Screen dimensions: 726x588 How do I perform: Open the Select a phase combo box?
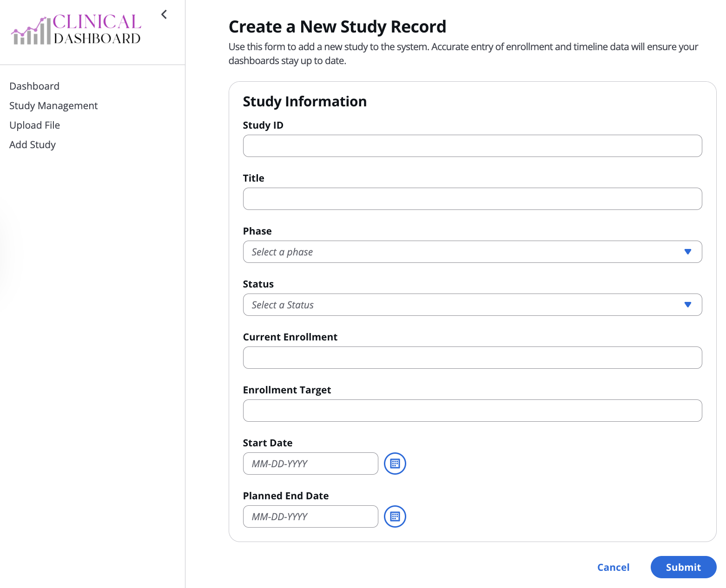click(472, 252)
